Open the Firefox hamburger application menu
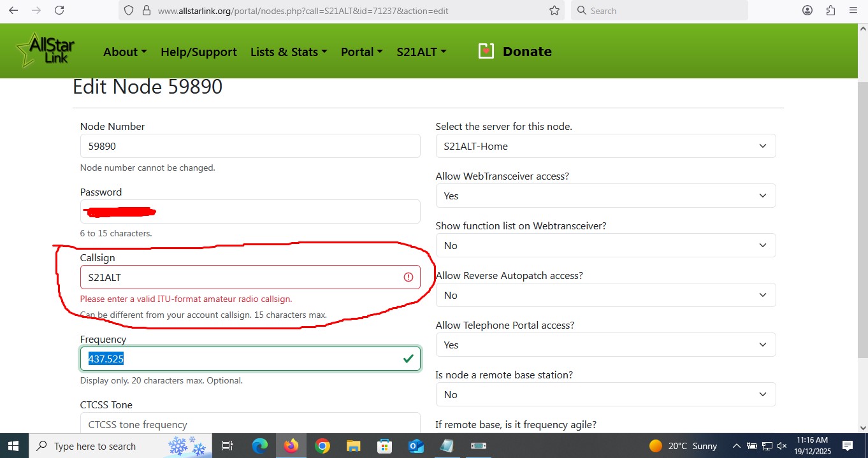 click(x=853, y=10)
